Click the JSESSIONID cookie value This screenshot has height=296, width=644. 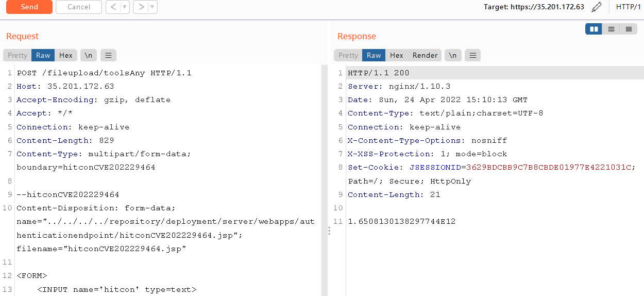point(549,167)
